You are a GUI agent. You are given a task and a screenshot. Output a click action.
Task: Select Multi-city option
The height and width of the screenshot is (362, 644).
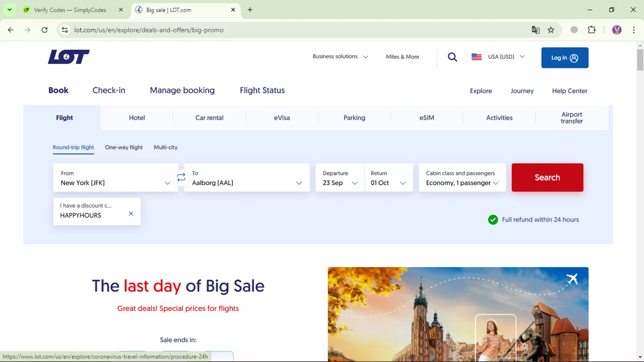click(166, 147)
